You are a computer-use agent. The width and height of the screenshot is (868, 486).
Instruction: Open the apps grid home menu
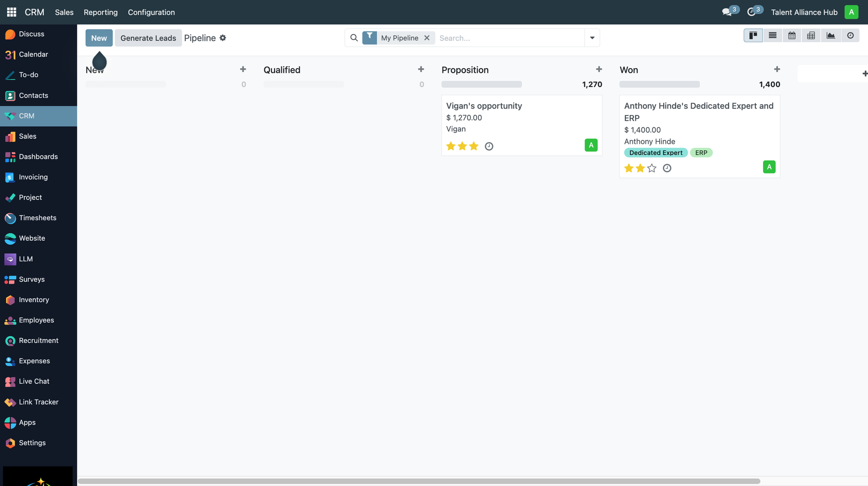point(12,12)
